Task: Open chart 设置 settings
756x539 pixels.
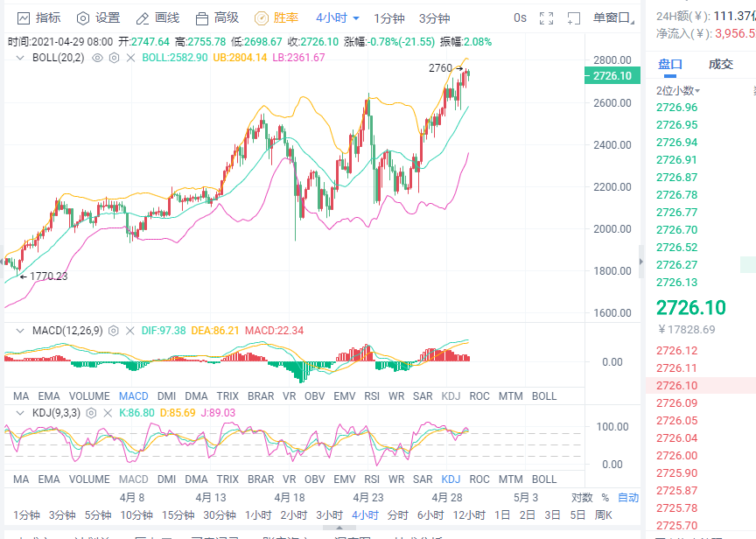Action: click(98, 17)
